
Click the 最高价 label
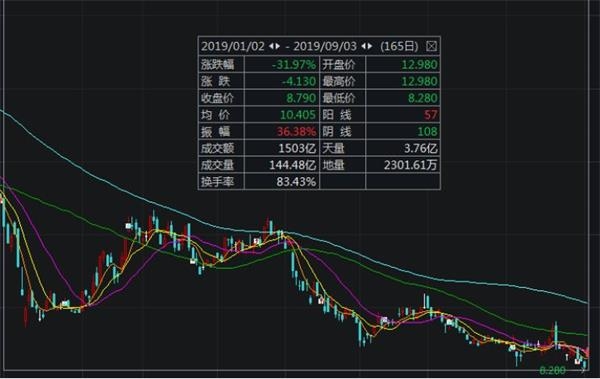click(x=339, y=81)
